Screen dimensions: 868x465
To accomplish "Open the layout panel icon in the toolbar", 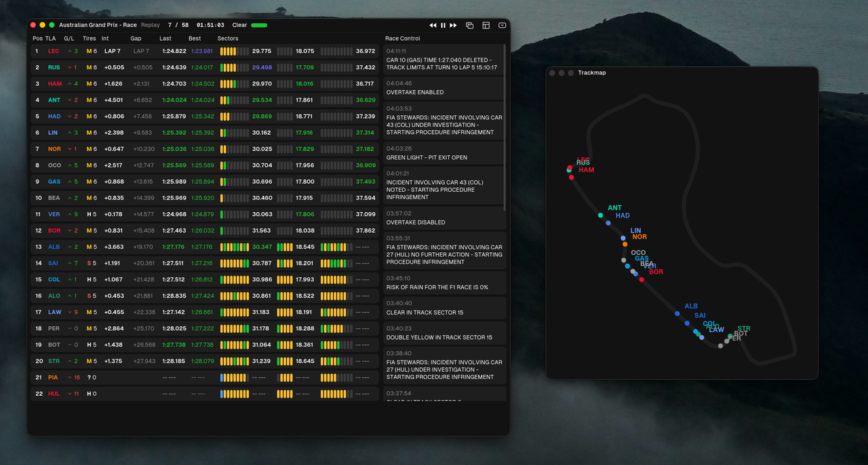I will click(486, 25).
